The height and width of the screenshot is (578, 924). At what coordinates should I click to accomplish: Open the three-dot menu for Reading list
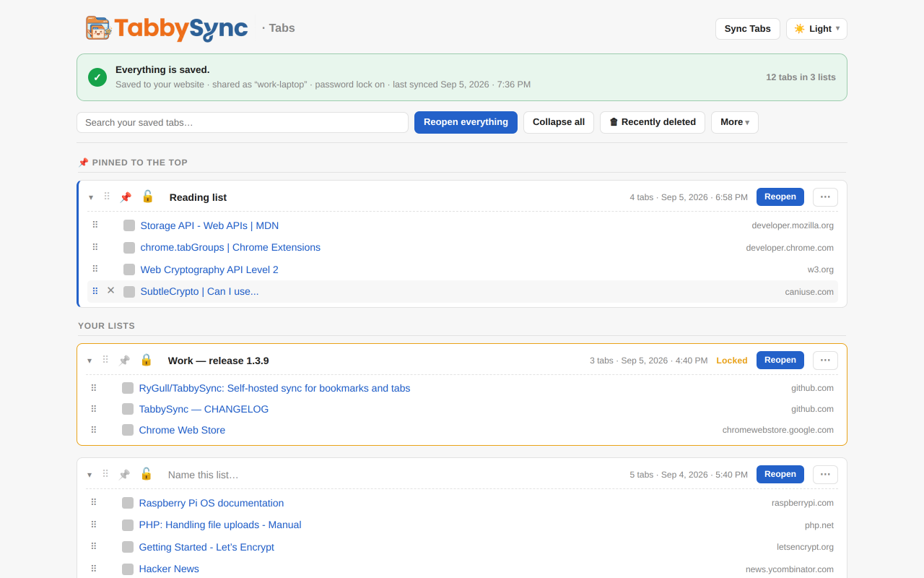(825, 197)
